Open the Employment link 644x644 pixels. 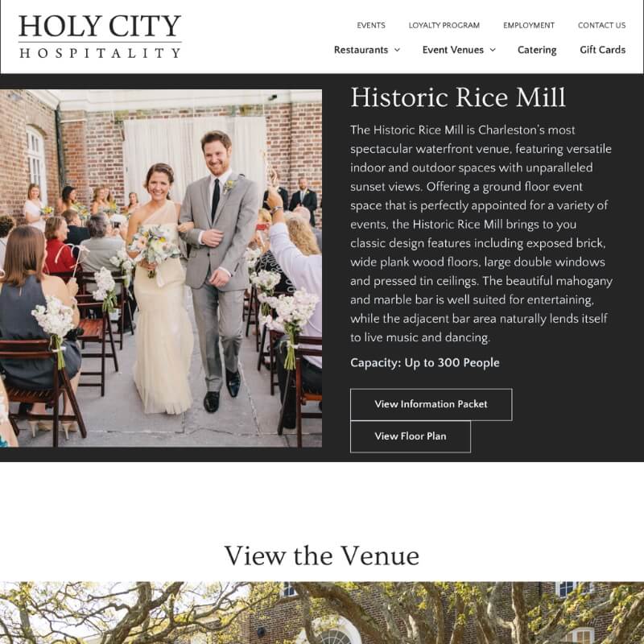[x=529, y=26]
